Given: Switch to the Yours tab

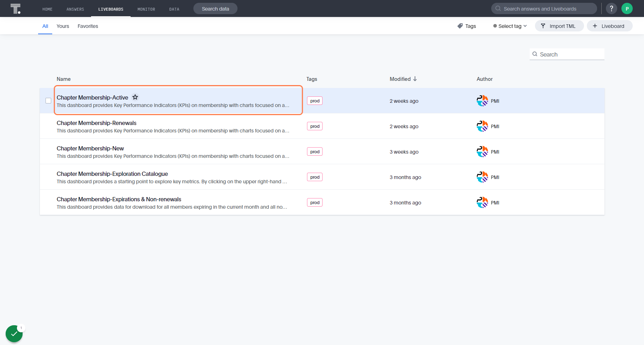Looking at the screenshot, I should click(63, 26).
